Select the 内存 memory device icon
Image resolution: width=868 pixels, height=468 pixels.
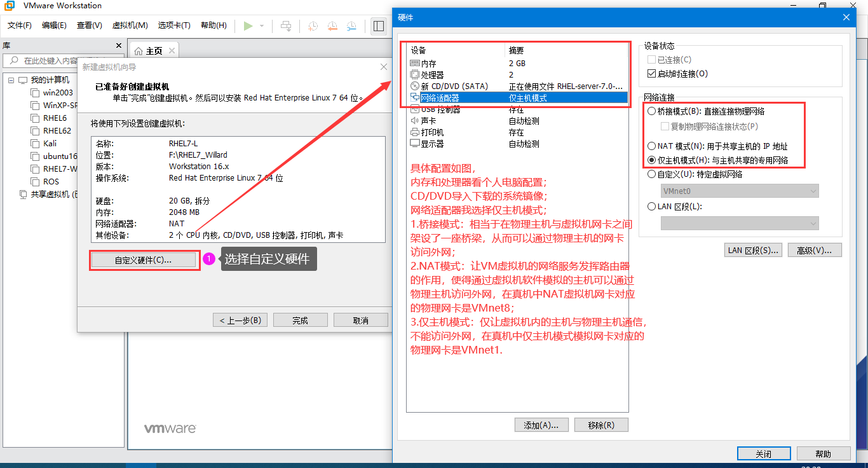click(415, 64)
